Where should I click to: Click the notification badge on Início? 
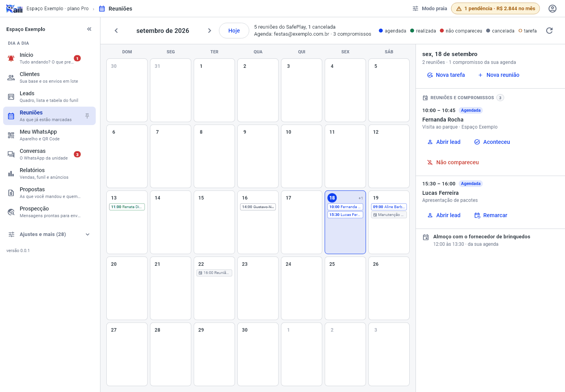click(x=77, y=58)
